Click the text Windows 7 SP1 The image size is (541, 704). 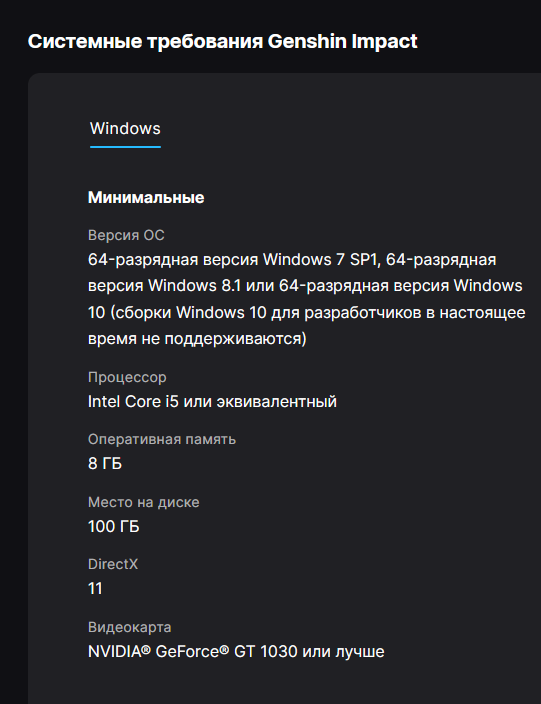[321, 260]
